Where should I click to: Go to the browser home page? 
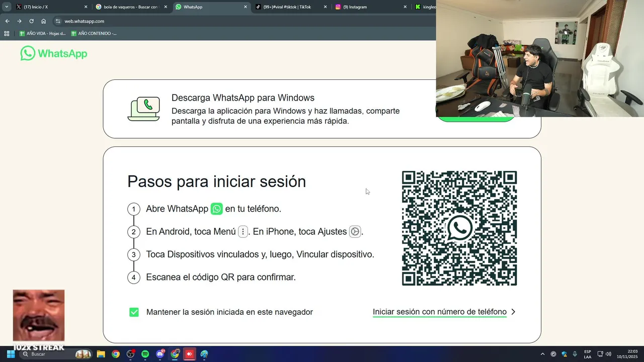pyautogui.click(x=44, y=21)
